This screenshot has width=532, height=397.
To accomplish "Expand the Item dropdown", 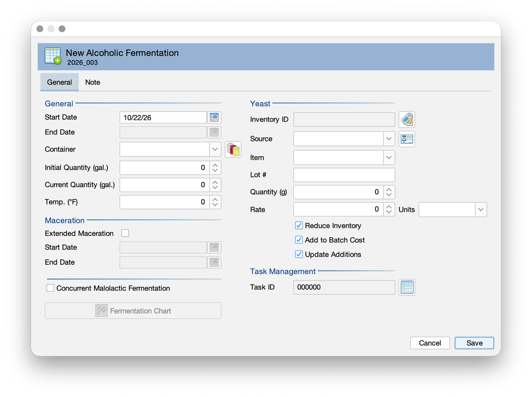I will tap(389, 157).
